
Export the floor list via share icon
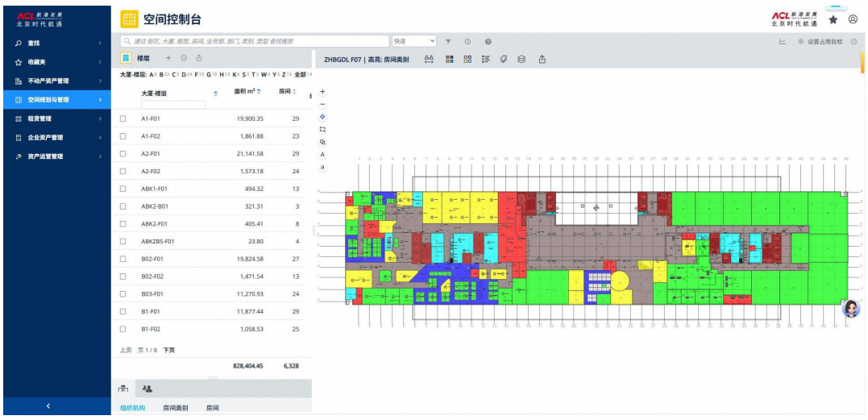[199, 57]
